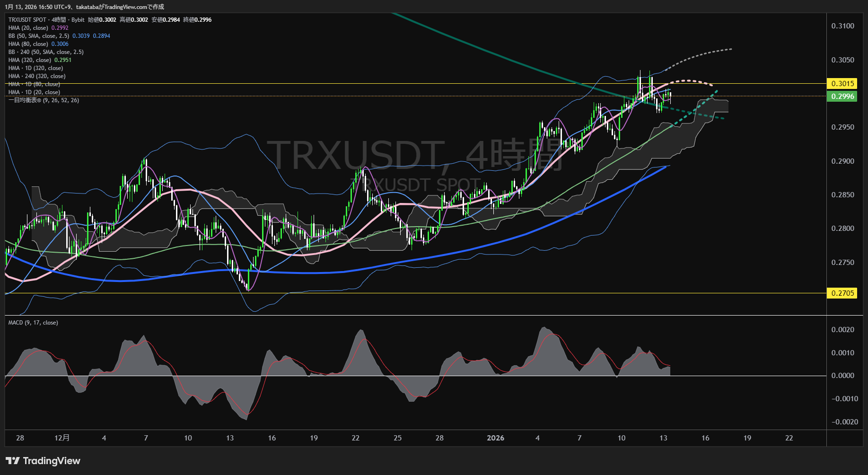Click the HMA 20 value 0.2992
Screen dimensions: 868x475
pyautogui.click(x=60, y=28)
